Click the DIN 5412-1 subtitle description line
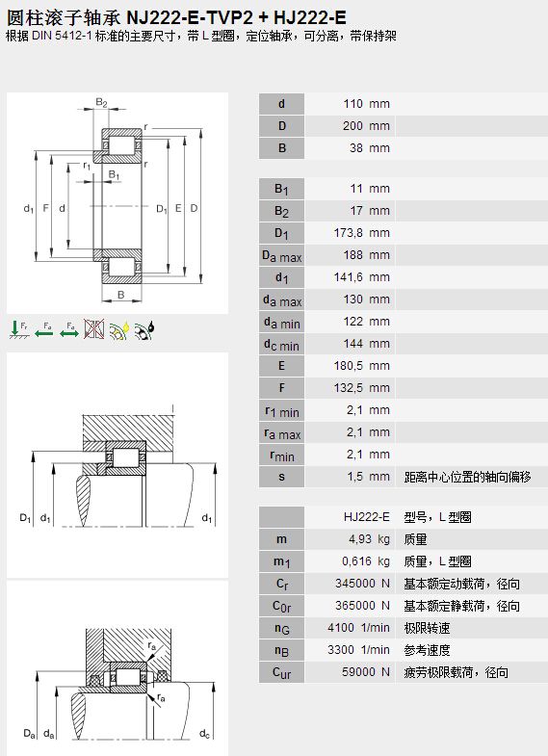Image resolution: width=548 pixels, height=756 pixels. point(201,37)
